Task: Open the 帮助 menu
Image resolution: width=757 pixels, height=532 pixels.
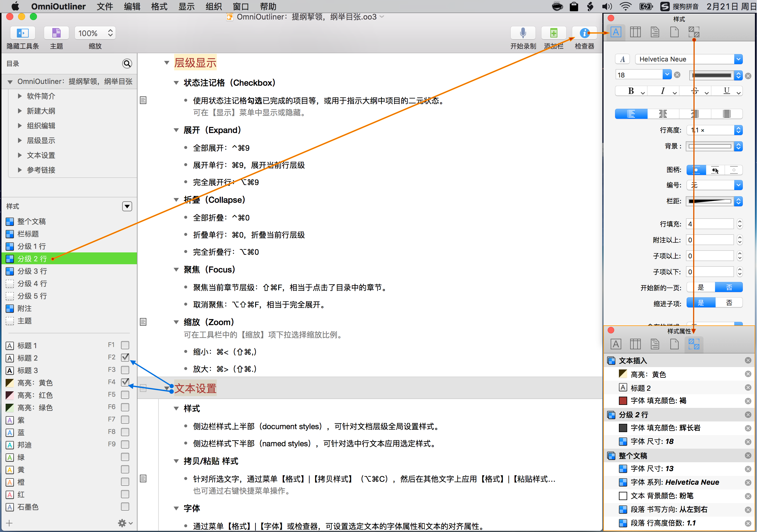Action: pyautogui.click(x=268, y=6)
